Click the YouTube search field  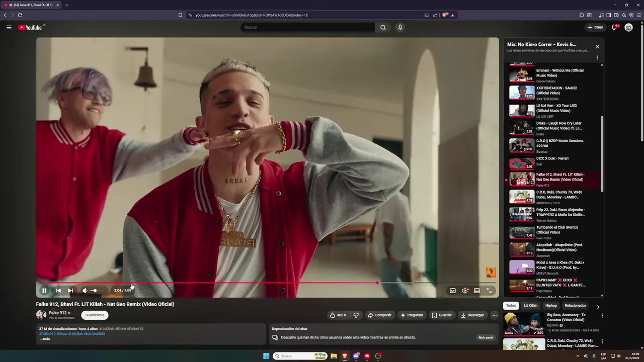[307, 27]
